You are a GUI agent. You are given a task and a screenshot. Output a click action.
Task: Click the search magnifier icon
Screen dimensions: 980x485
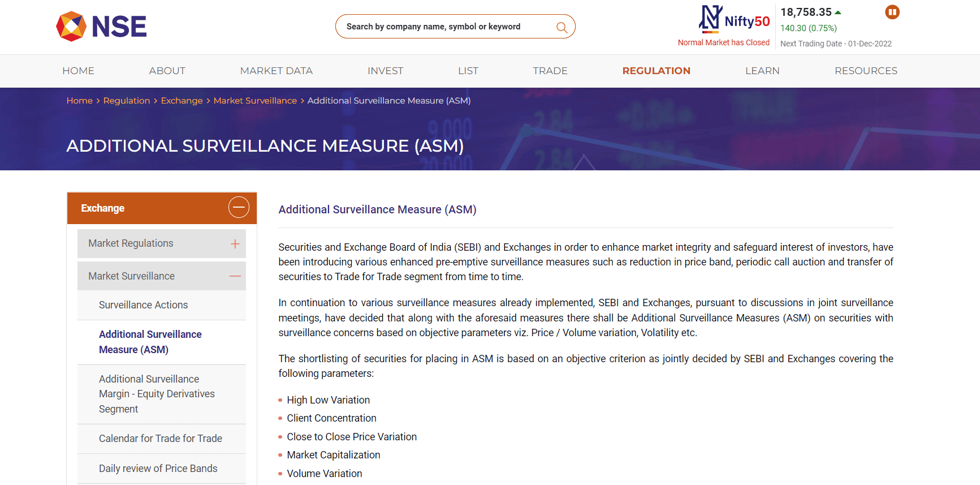[x=562, y=27]
